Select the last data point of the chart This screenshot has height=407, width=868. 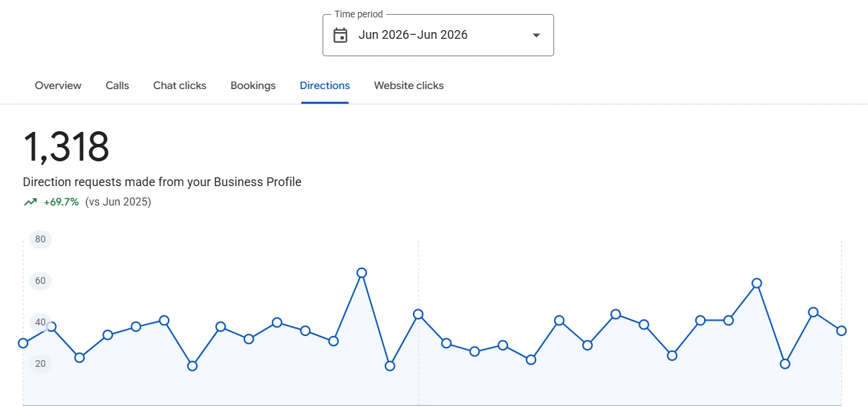coord(841,331)
